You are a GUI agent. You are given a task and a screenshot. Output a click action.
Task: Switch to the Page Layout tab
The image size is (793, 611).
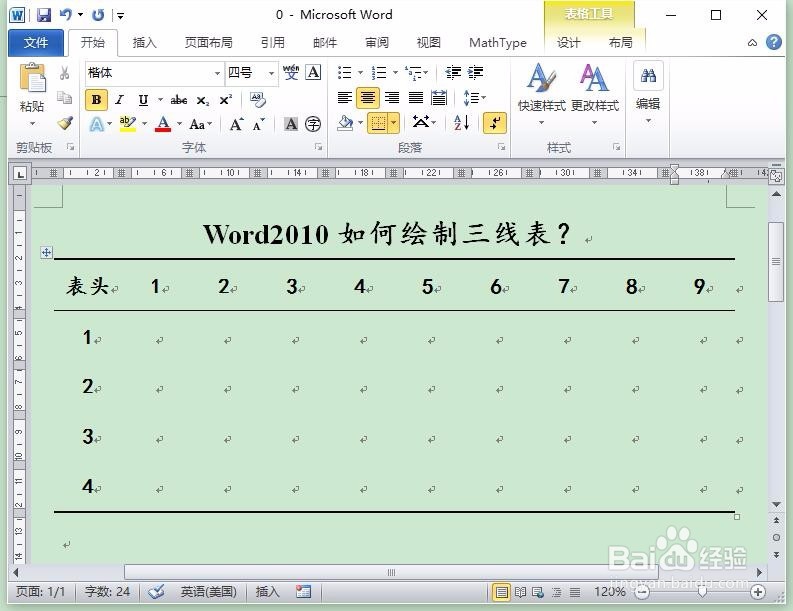(x=208, y=42)
